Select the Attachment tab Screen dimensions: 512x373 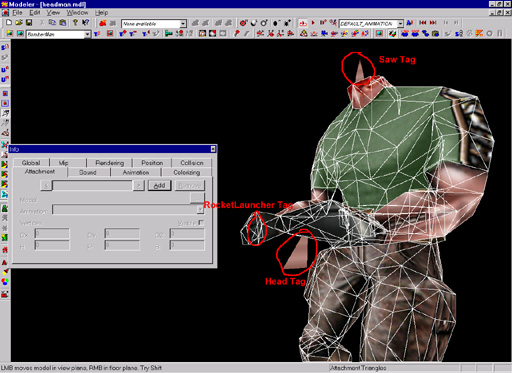coord(40,172)
